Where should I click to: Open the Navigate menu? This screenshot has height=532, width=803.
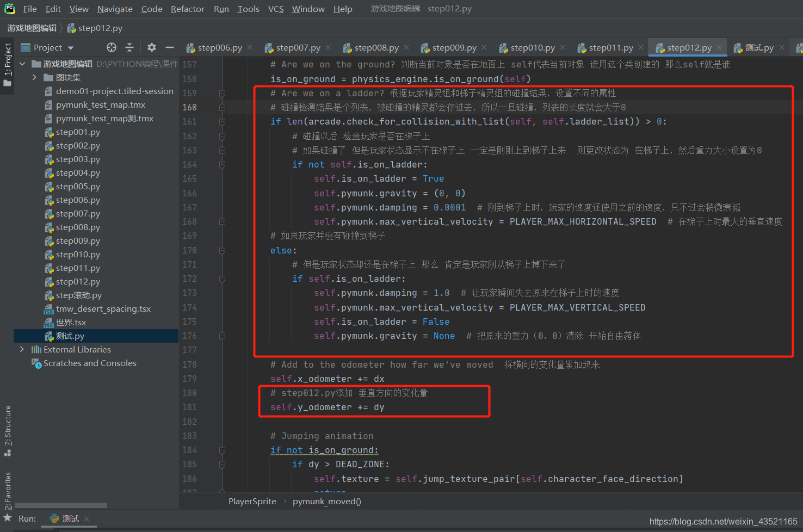(115, 9)
